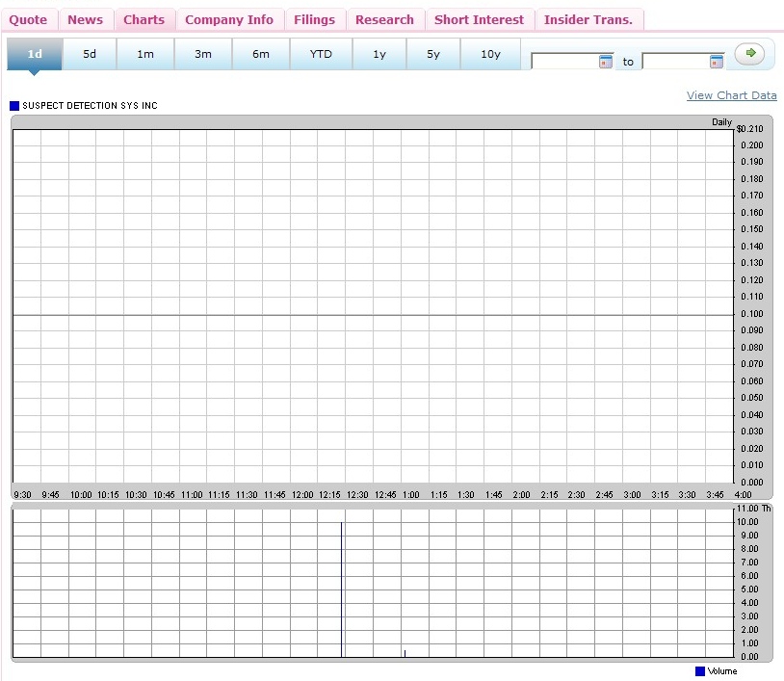The height and width of the screenshot is (681, 784).
Task: Open the start date calendar picker icon
Action: (606, 62)
